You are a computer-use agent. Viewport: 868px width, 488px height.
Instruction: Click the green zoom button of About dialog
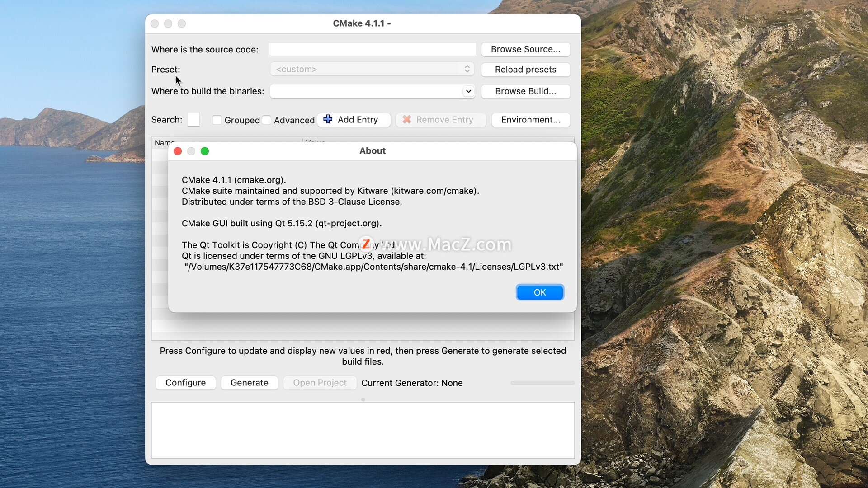tap(205, 151)
